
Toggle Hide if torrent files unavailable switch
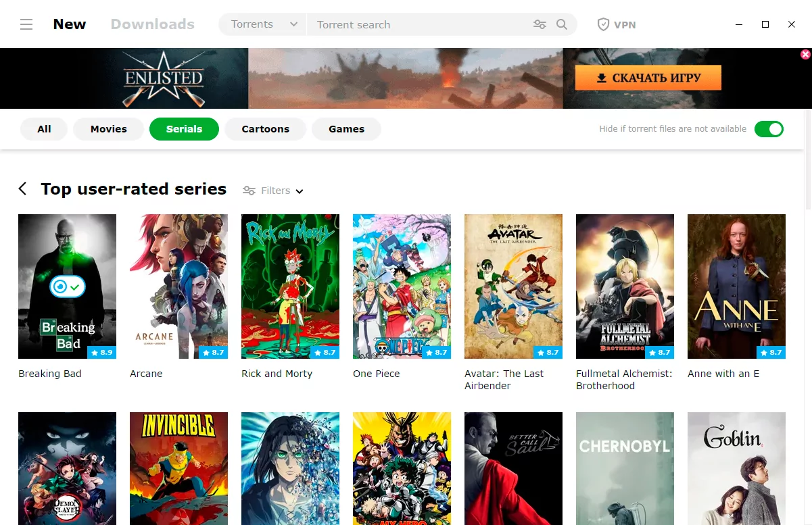[x=769, y=129]
